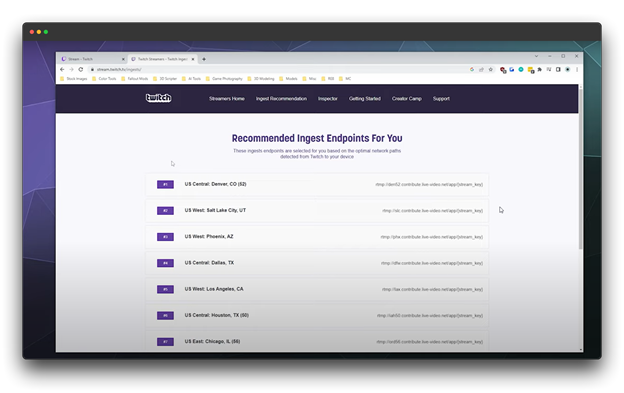The width and height of the screenshot is (624, 393).
Task: Open Chrome's three-dot menu
Action: (x=577, y=69)
